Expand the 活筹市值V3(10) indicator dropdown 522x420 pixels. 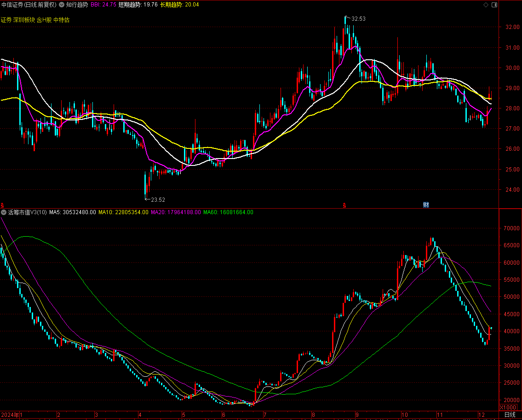click(x=4, y=212)
